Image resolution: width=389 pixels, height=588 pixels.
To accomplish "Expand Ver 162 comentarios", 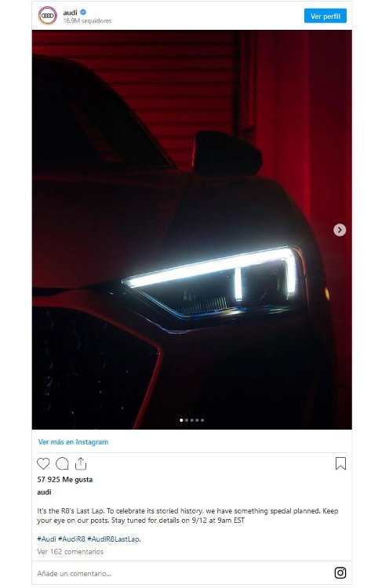I will 70,552.
